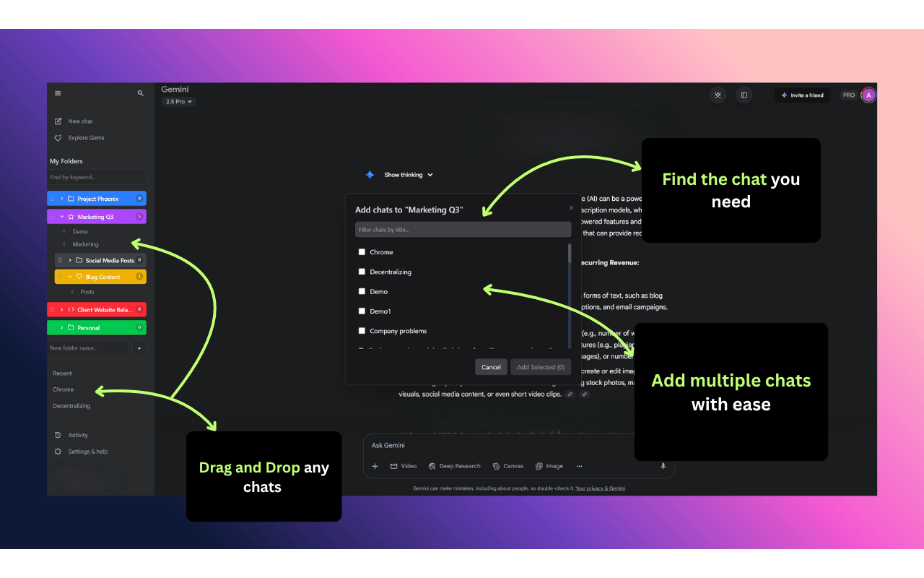This screenshot has height=578, width=924.
Task: Click the Gemini sparkle icon beside Show thinking
Action: pyautogui.click(x=370, y=175)
